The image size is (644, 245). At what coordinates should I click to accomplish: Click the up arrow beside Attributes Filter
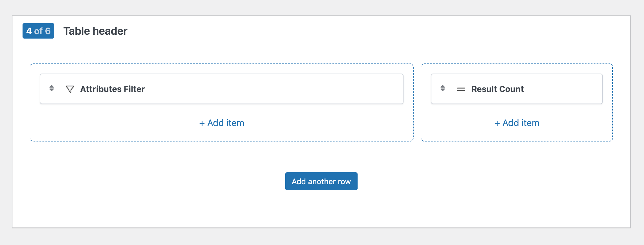(52, 86)
